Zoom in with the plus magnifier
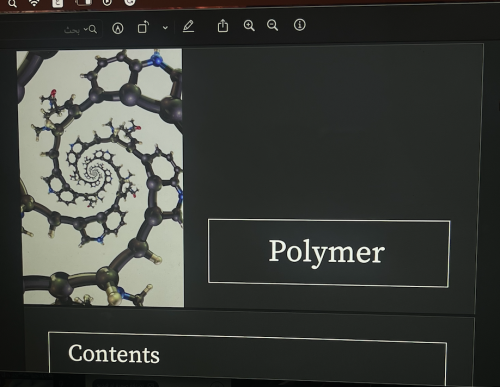Image resolution: width=500 pixels, height=387 pixels. pyautogui.click(x=249, y=25)
